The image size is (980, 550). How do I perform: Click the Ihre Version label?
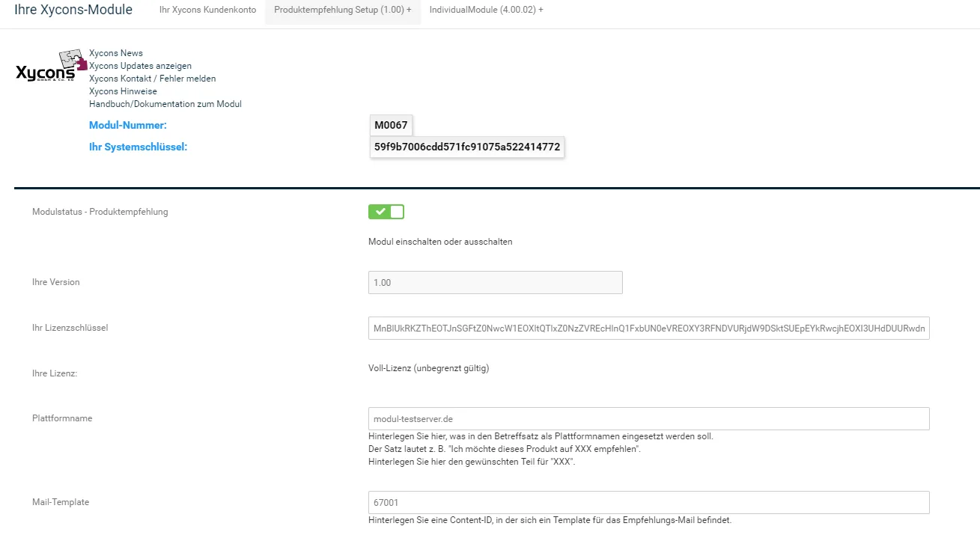[56, 283]
